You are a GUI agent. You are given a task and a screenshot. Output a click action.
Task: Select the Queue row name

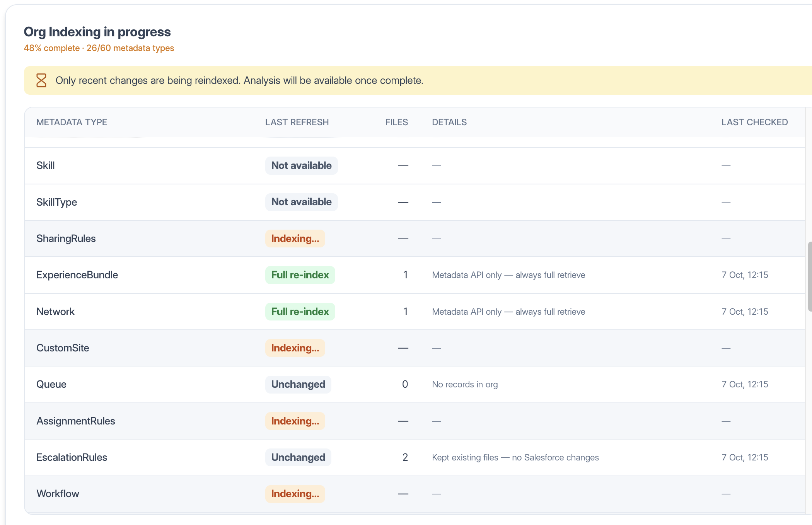click(x=51, y=384)
